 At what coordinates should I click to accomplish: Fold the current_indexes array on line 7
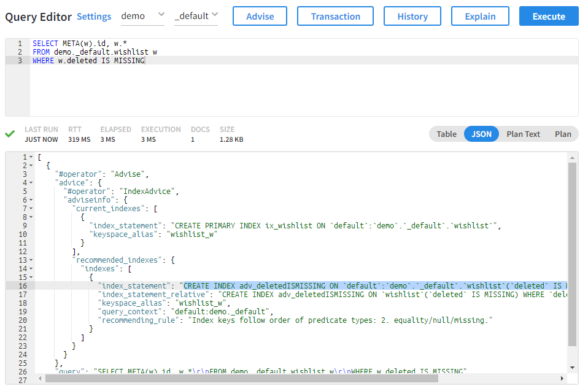(31, 209)
